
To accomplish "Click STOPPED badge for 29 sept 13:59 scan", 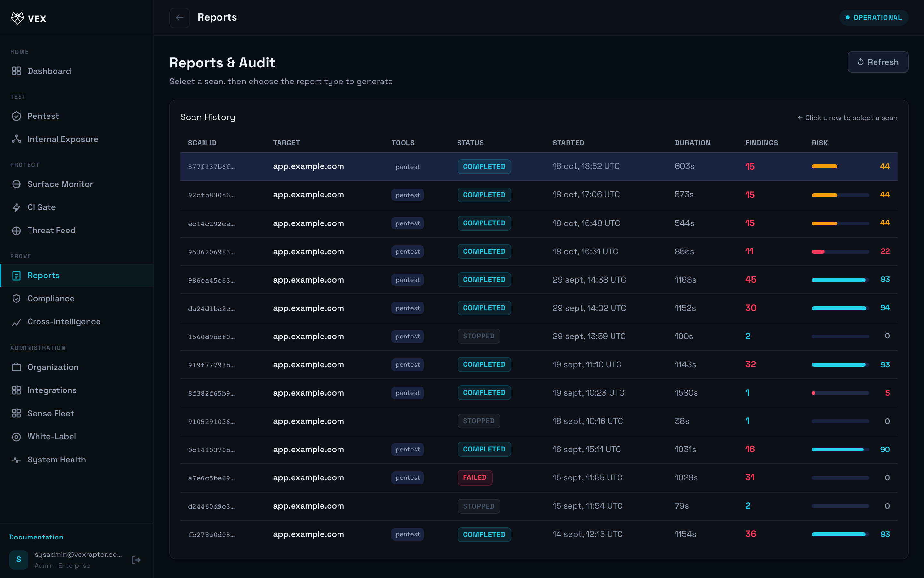I will point(479,337).
